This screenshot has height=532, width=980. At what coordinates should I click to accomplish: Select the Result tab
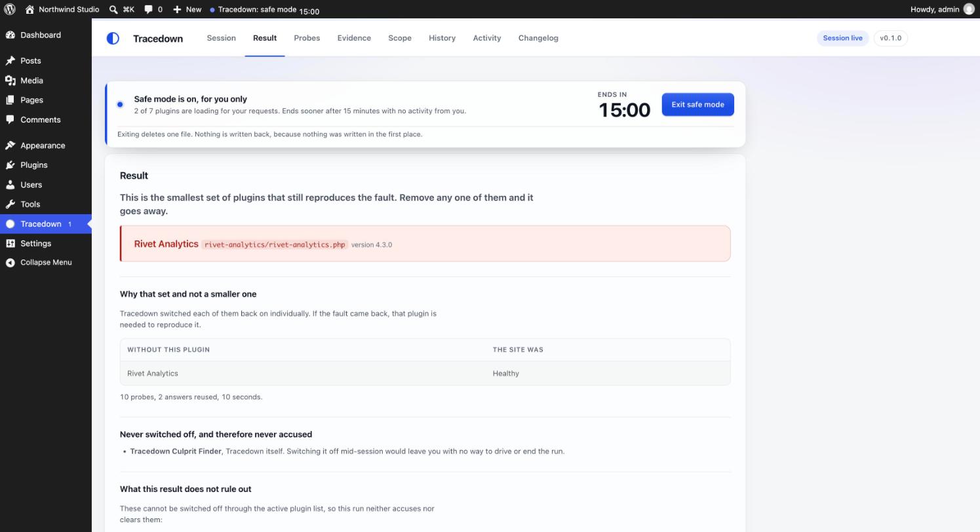(265, 38)
